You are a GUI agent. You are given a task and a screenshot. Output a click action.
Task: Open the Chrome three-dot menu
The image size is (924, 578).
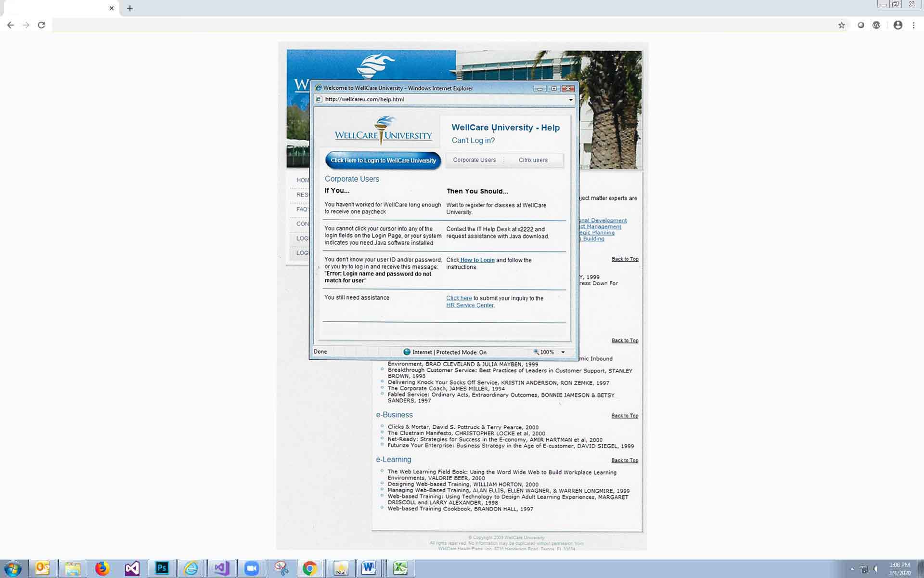click(913, 25)
